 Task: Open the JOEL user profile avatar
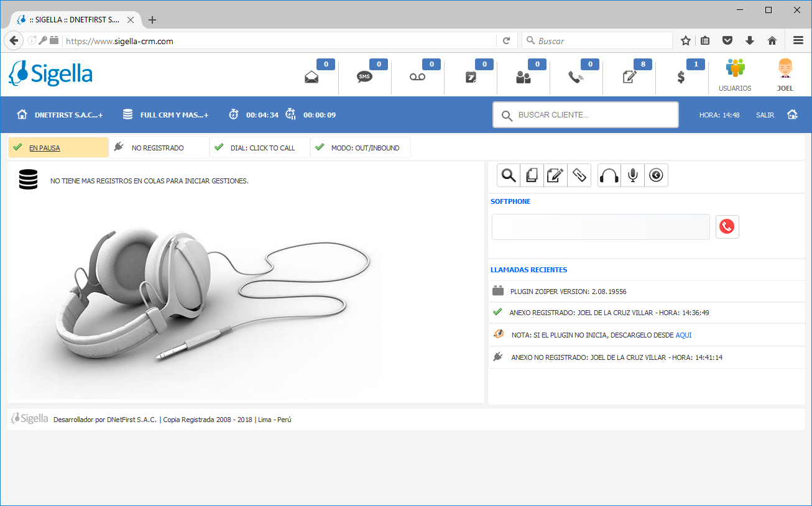tap(785, 75)
